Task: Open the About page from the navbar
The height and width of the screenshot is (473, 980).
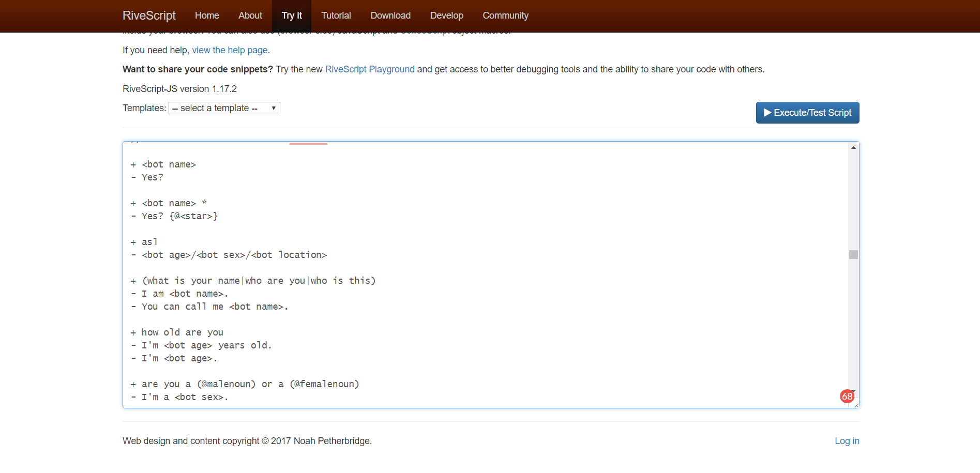Action: (250, 15)
